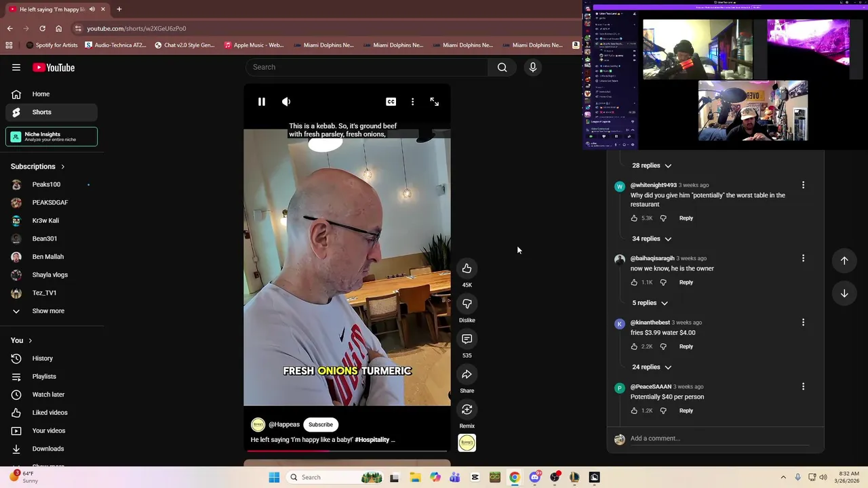The height and width of the screenshot is (488, 868).
Task: Expand 28 replies thread
Action: click(x=652, y=165)
